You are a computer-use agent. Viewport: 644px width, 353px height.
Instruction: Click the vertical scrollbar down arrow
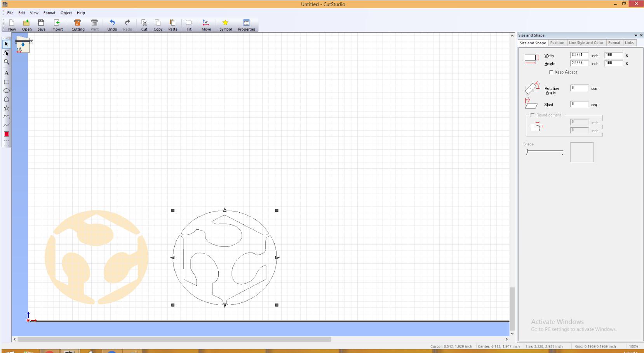[512, 334]
